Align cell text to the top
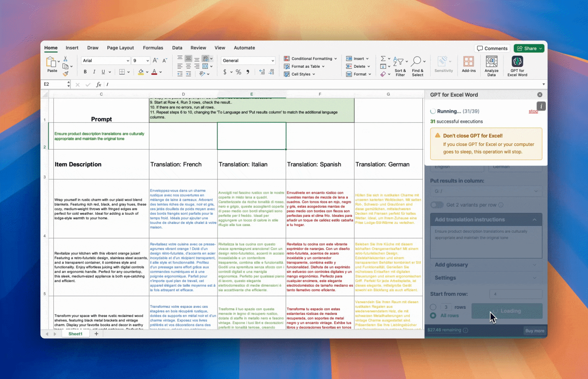588x379 pixels. (180, 58)
